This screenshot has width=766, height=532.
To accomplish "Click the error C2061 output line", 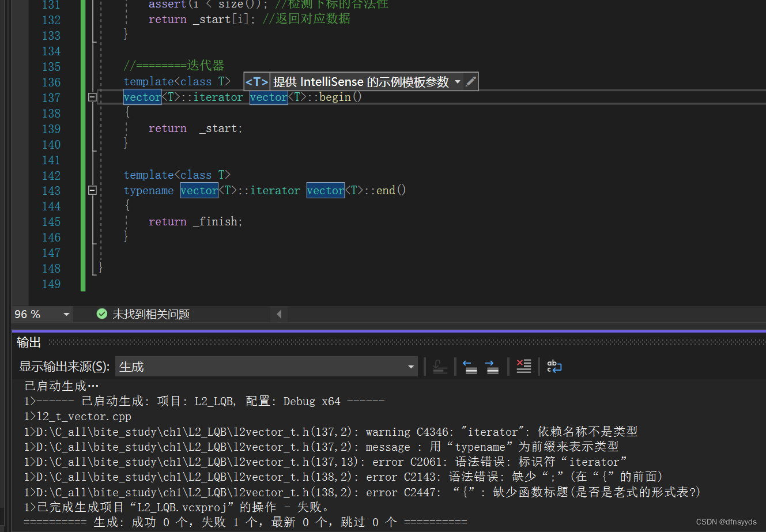I will pos(326,462).
